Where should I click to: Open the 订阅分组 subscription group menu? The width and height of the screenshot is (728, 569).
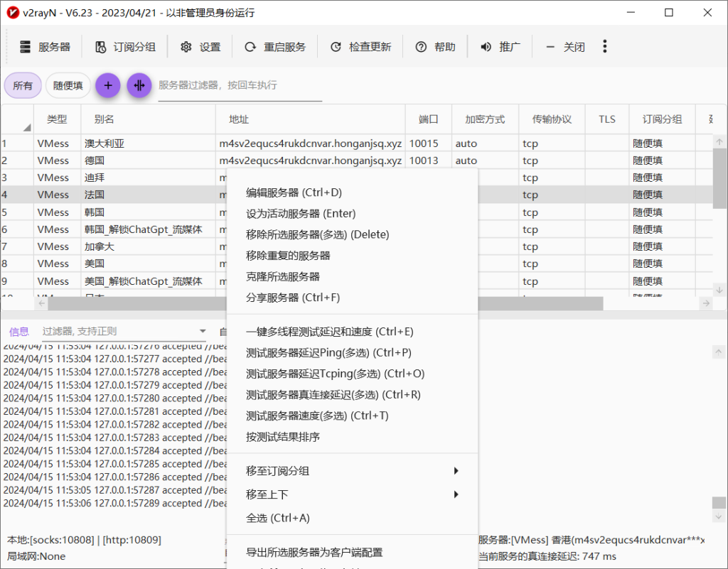[125, 47]
